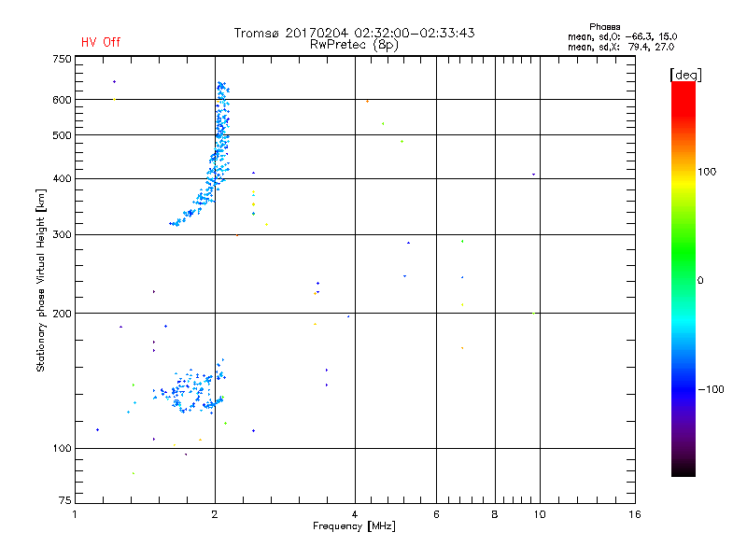The image size is (747, 560).
Task: Click colorbar tick label "0"
Action: tap(700, 281)
